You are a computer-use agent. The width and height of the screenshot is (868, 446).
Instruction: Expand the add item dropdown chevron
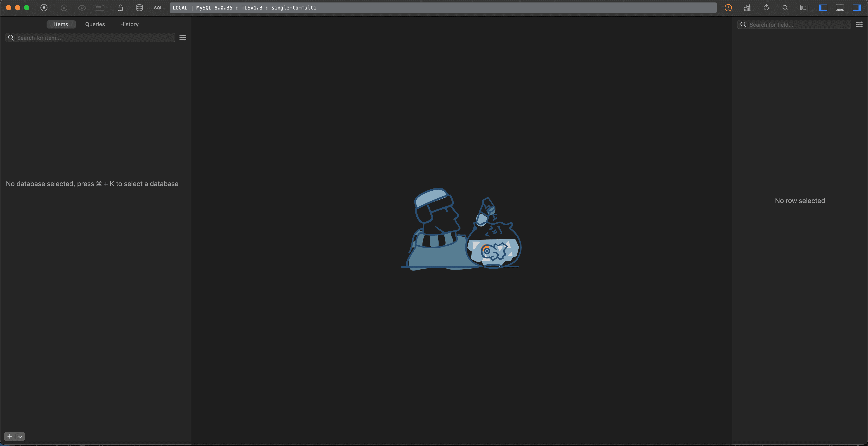[x=20, y=436]
